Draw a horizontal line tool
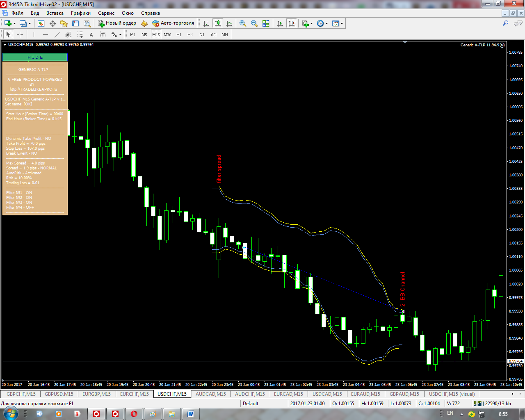The height and width of the screenshot is (420, 525). [45, 34]
